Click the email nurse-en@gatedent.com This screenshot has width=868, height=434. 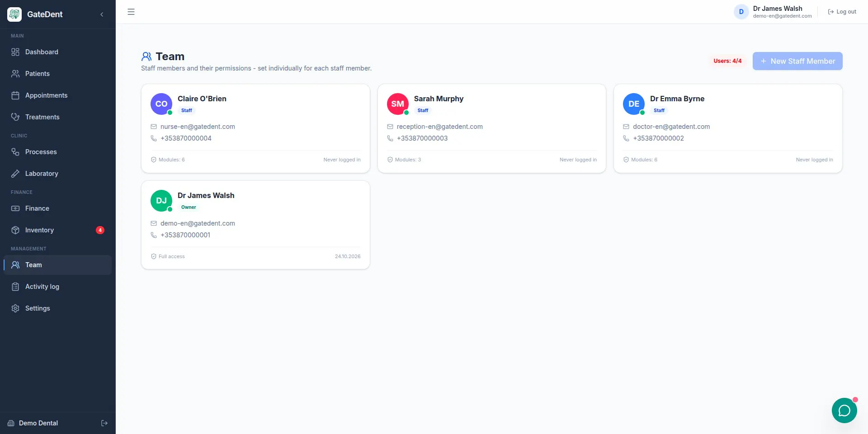pyautogui.click(x=198, y=127)
